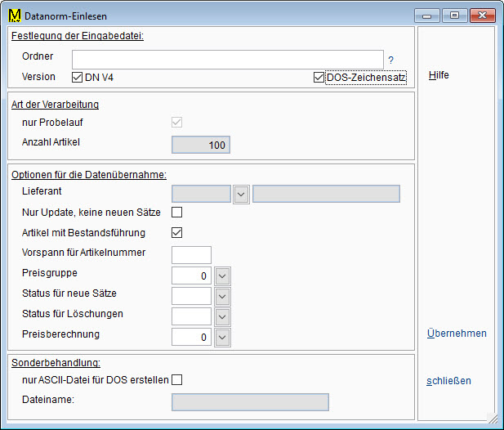
Task: Uncheck Artikel mit Bestandsführung
Action: coord(176,233)
